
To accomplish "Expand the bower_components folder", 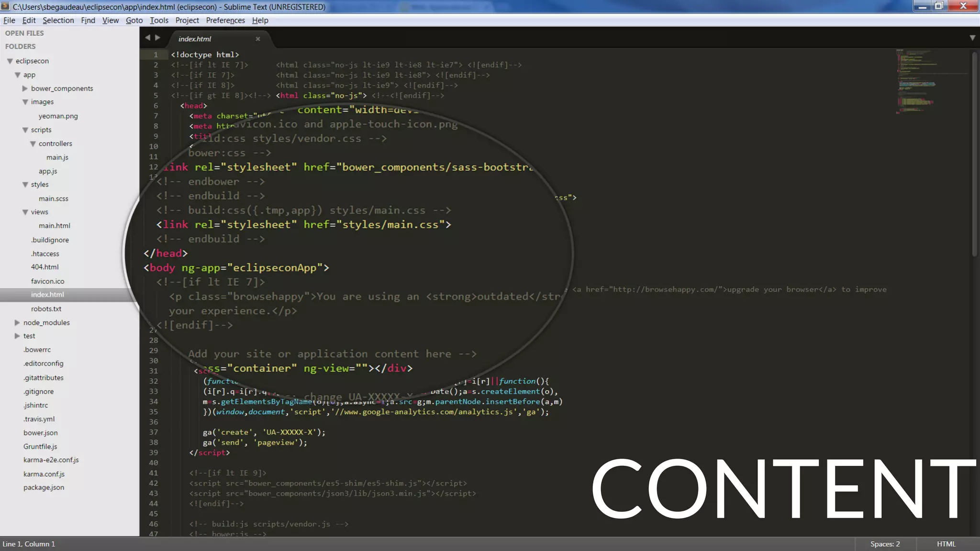I will [x=25, y=88].
